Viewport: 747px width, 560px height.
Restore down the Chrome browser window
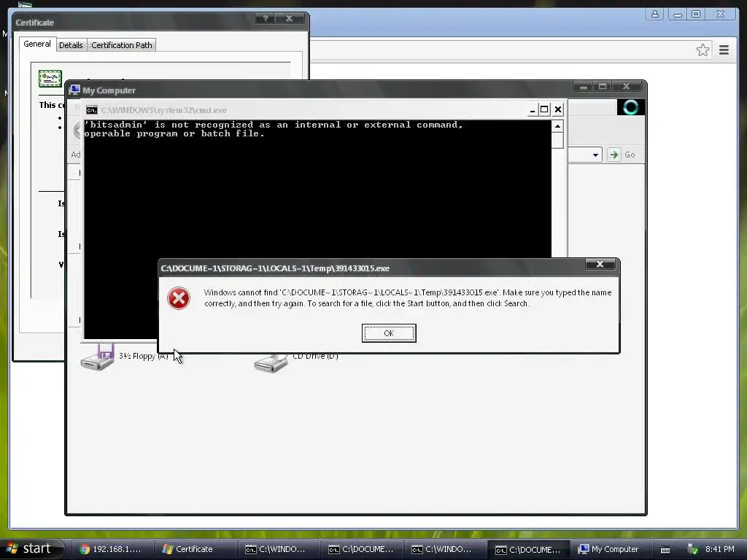tap(696, 15)
